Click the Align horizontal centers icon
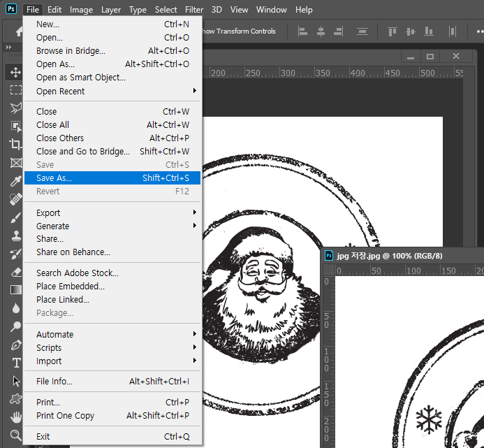The image size is (484, 448). [321, 31]
